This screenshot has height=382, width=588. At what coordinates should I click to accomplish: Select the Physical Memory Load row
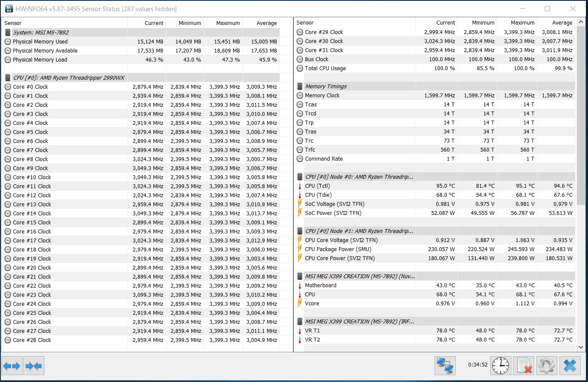(40, 60)
